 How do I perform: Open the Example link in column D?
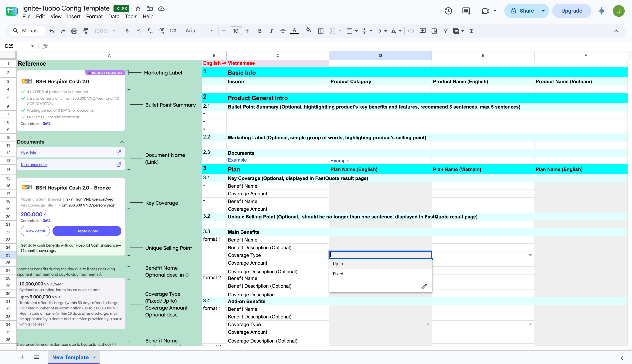(340, 161)
